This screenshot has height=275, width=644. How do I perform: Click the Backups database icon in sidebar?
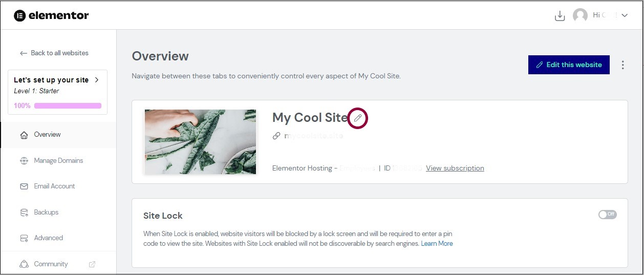tap(24, 212)
